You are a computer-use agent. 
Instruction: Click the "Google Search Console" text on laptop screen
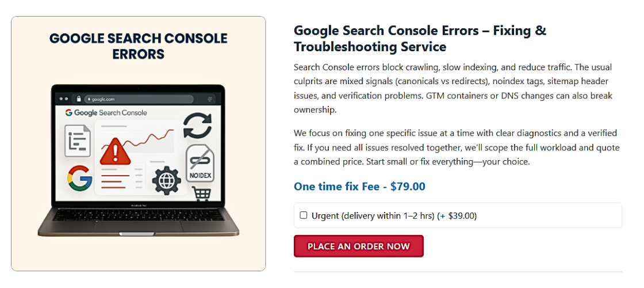(110, 113)
